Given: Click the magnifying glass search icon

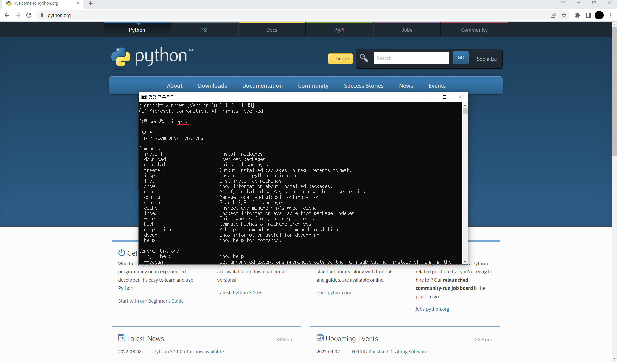Looking at the screenshot, I should (x=364, y=58).
